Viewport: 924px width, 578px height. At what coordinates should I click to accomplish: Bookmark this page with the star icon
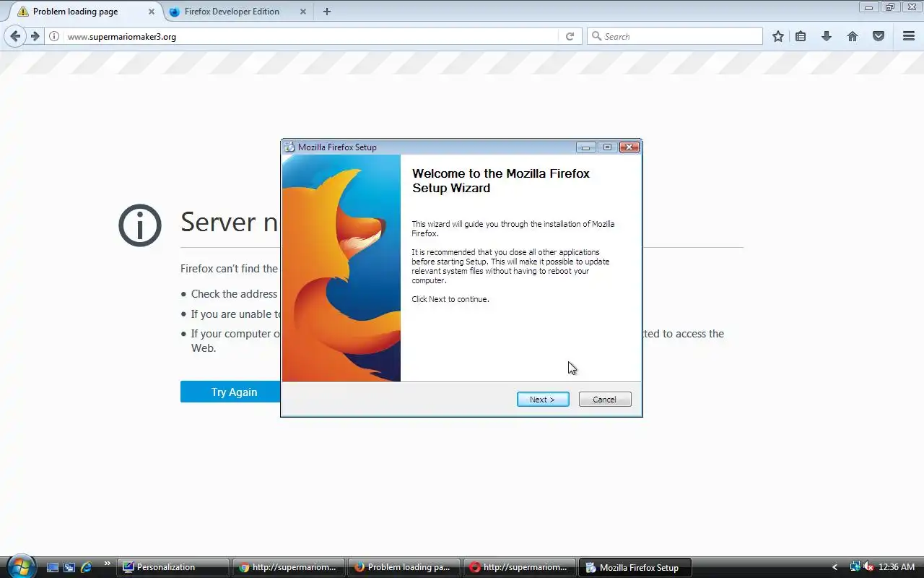[778, 36]
